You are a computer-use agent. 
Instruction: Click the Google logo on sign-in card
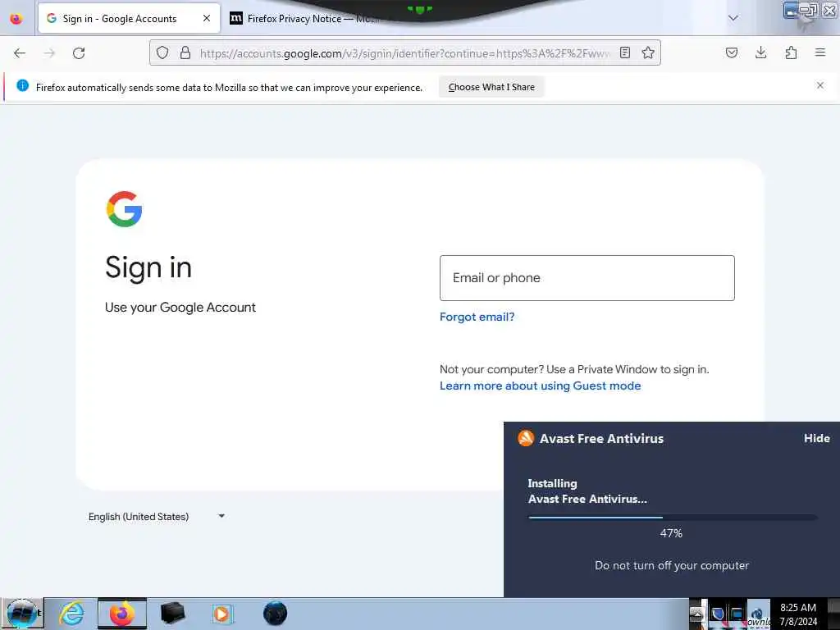pos(125,209)
